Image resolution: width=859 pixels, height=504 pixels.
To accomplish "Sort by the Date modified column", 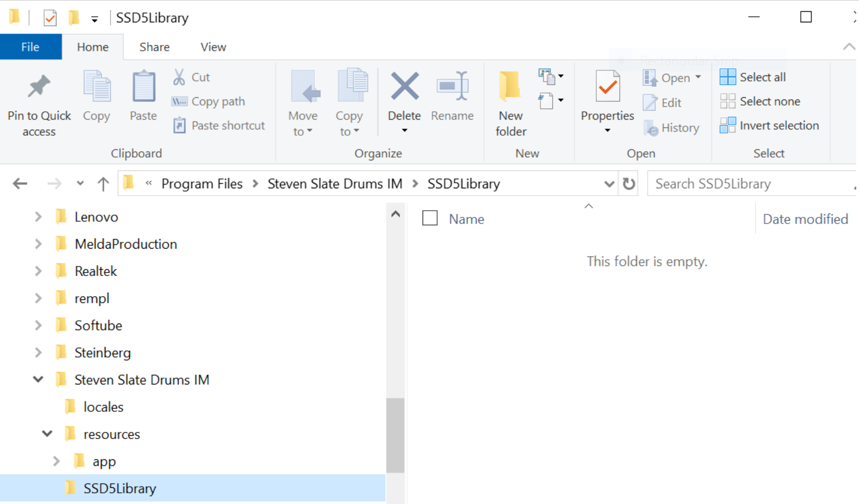I will coord(805,219).
